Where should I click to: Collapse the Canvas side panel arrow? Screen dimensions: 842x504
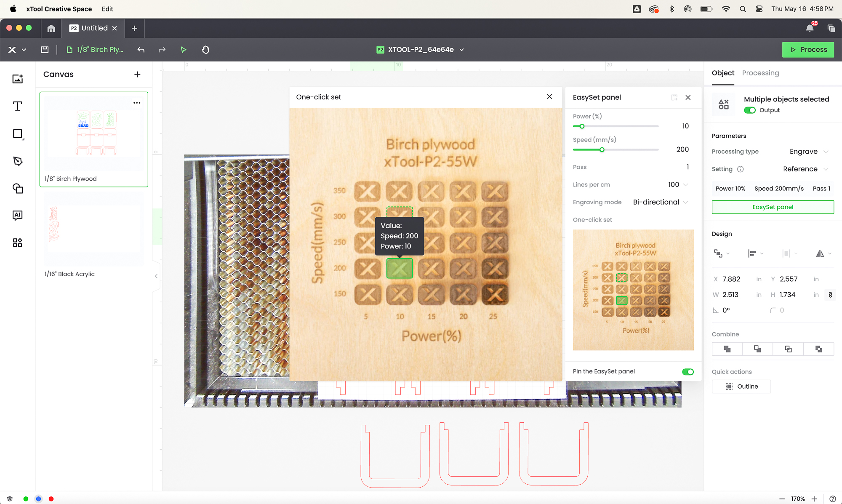pyautogui.click(x=156, y=276)
